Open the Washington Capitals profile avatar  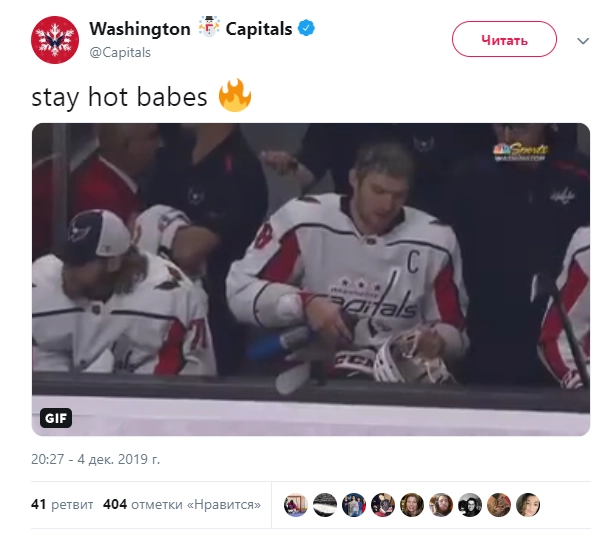tap(55, 40)
